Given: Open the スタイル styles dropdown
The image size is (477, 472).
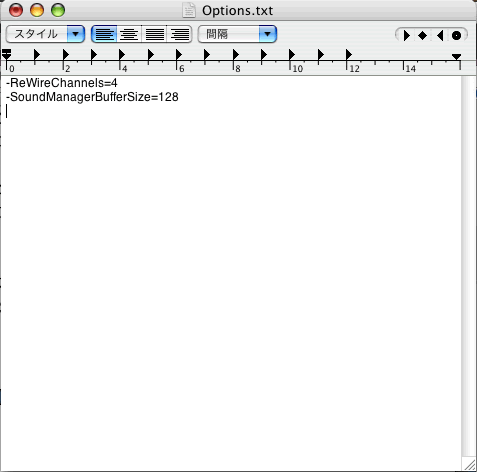Looking at the screenshot, I should pyautogui.click(x=45, y=34).
